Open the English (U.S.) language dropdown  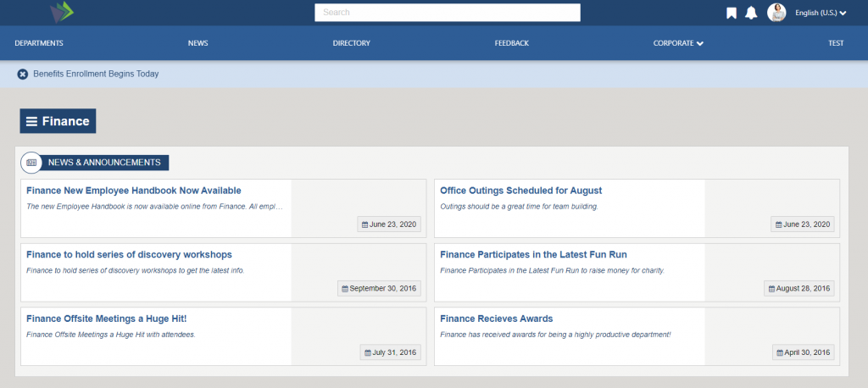(821, 13)
